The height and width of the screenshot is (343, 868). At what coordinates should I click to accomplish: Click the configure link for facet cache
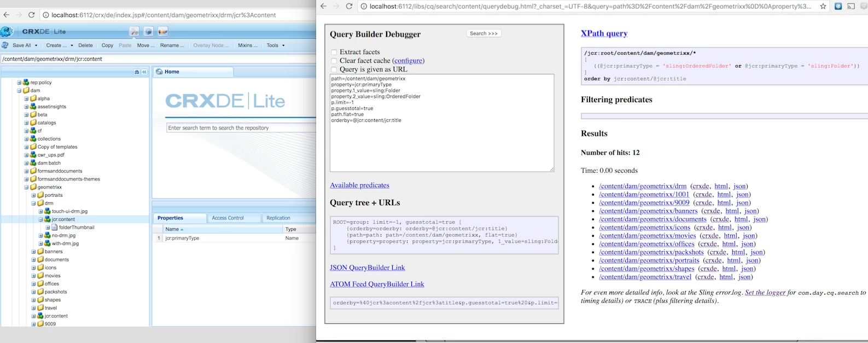coord(408,61)
